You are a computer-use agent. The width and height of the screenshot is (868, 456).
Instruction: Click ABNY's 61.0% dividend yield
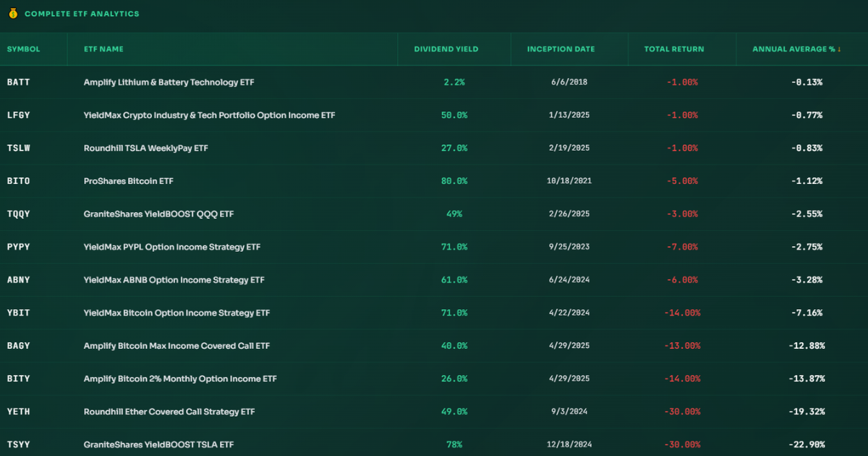click(454, 280)
